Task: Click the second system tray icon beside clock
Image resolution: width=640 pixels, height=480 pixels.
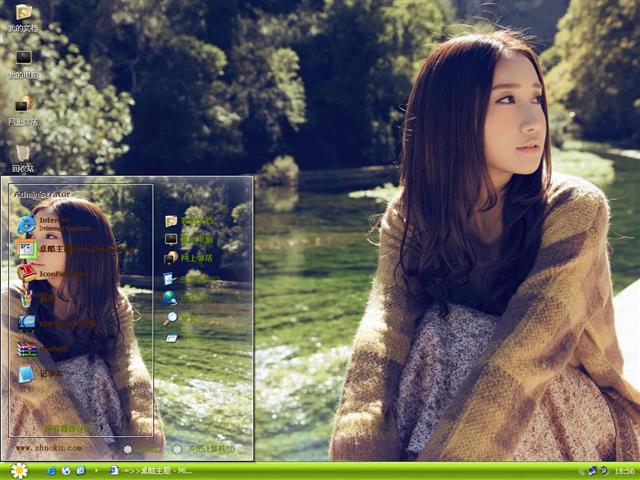Action: (604, 471)
